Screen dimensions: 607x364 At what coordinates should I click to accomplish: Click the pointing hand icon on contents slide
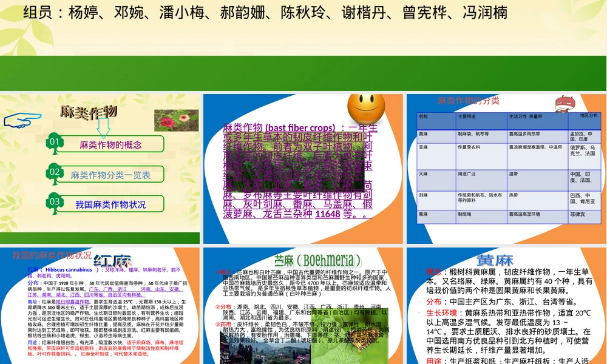(22, 120)
